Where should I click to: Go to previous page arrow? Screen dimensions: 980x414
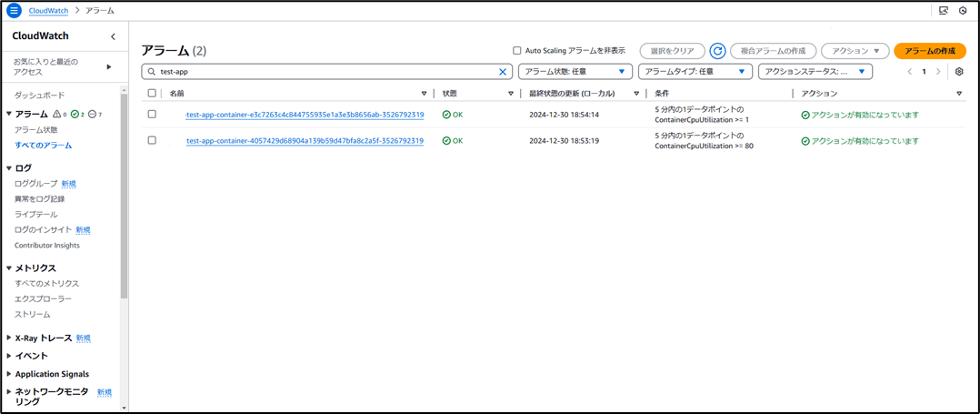[909, 71]
